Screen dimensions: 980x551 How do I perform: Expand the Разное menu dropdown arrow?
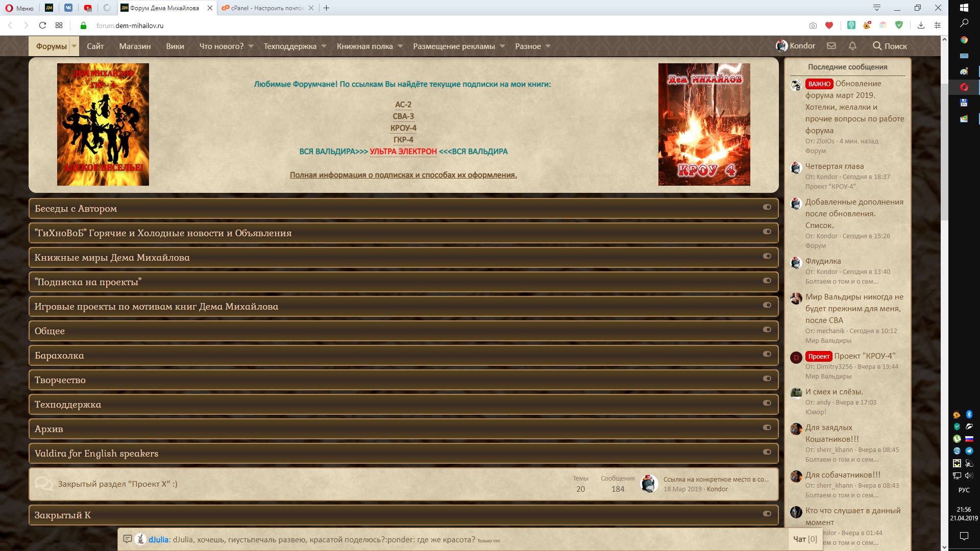pyautogui.click(x=548, y=46)
